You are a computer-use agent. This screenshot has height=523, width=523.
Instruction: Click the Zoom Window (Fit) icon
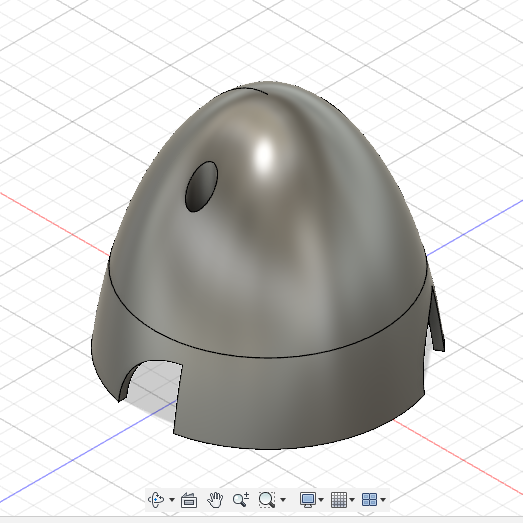click(267, 500)
